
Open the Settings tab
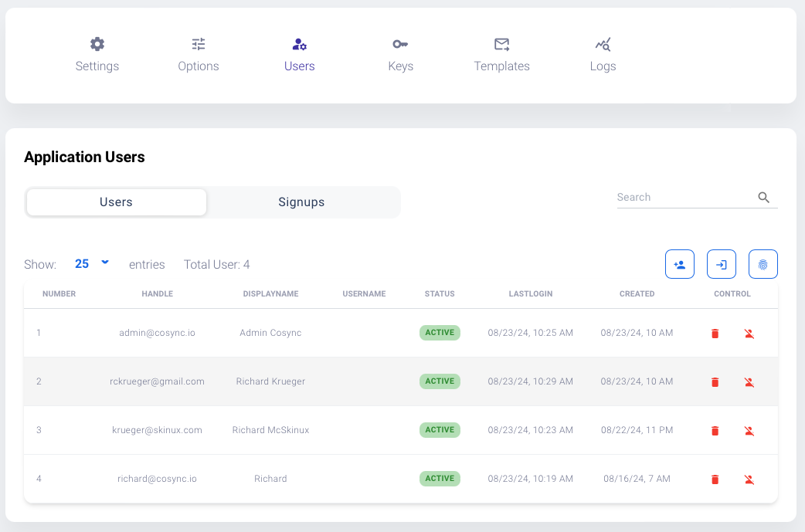tap(97, 55)
